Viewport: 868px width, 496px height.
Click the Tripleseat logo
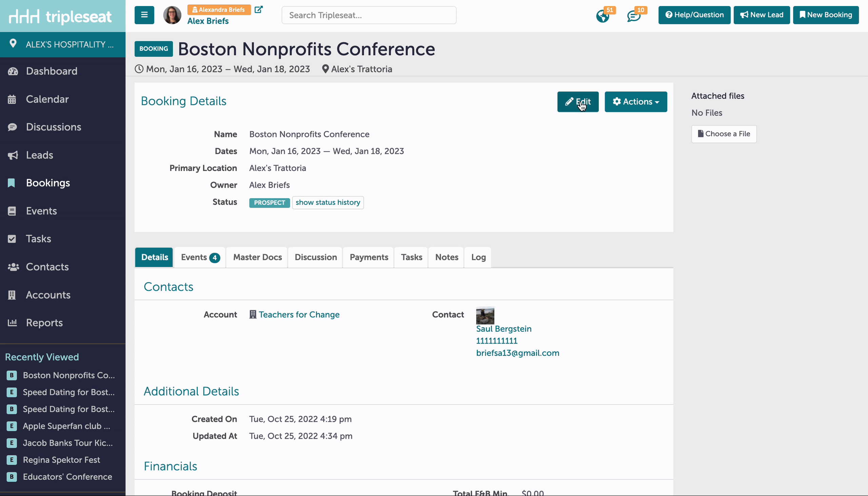point(60,16)
